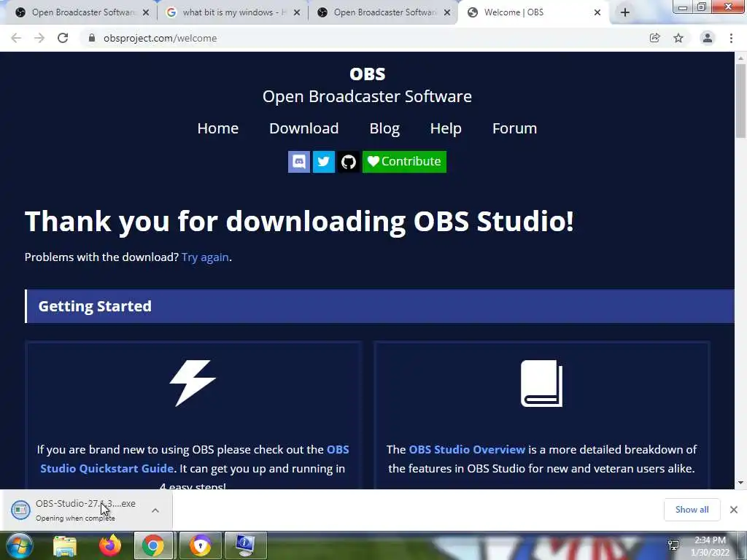Screen dimensions: 747x560
Task: Click the address bar URL
Action: coord(160,38)
